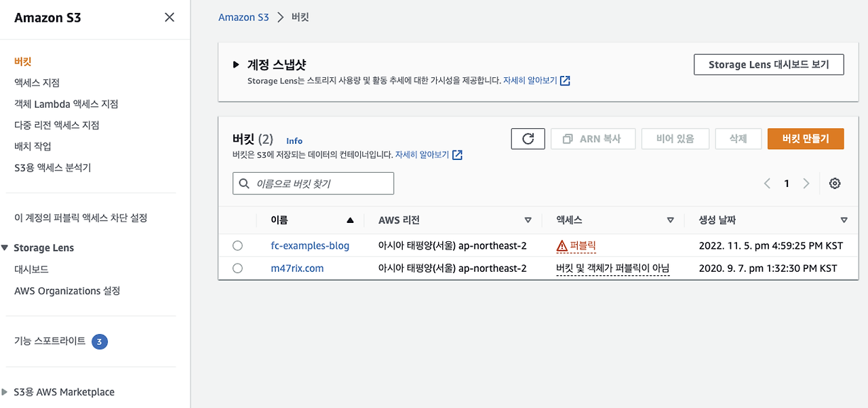Go to the previous page of buckets
The image size is (868, 408).
pyautogui.click(x=767, y=184)
